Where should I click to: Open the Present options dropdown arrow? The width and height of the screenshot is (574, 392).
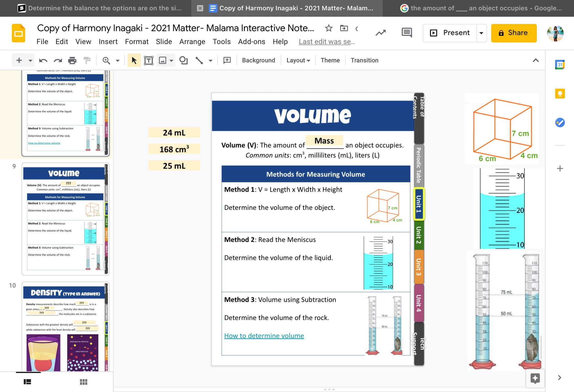[x=481, y=33]
